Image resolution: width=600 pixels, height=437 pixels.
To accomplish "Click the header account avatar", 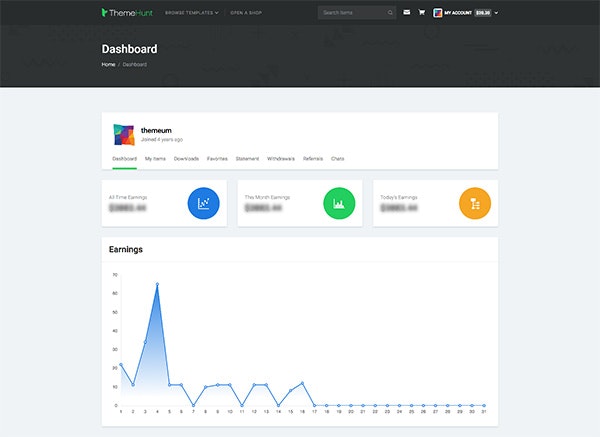I will tap(437, 13).
